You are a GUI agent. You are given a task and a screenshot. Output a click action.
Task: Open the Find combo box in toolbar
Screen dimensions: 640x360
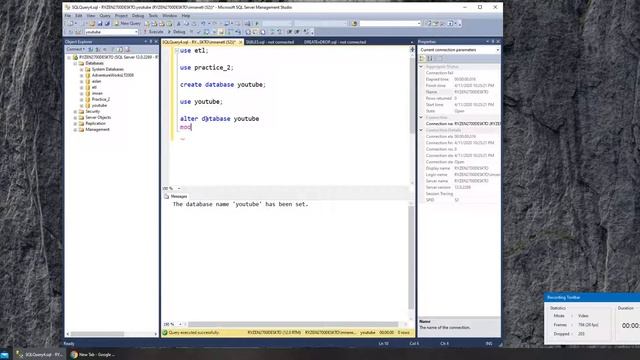[x=390, y=24]
